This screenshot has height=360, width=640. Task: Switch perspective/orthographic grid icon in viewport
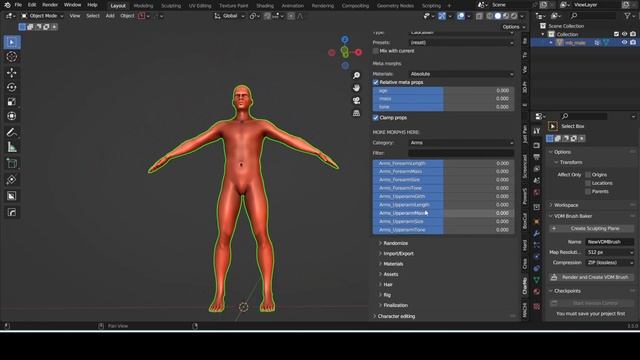(x=356, y=113)
